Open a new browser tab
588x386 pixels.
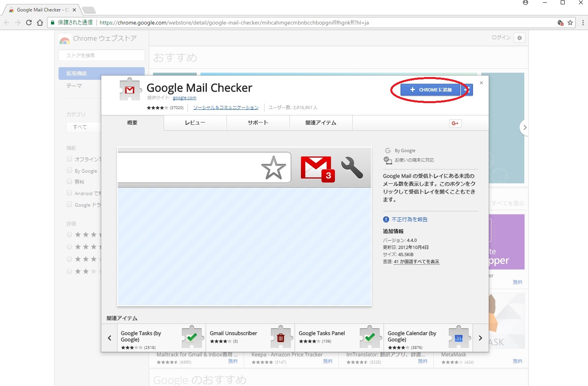89,10
